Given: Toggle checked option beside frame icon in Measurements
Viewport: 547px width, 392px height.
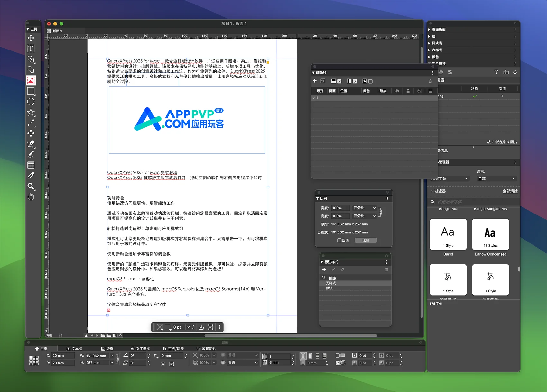Looking at the screenshot, I should click(x=338, y=363).
